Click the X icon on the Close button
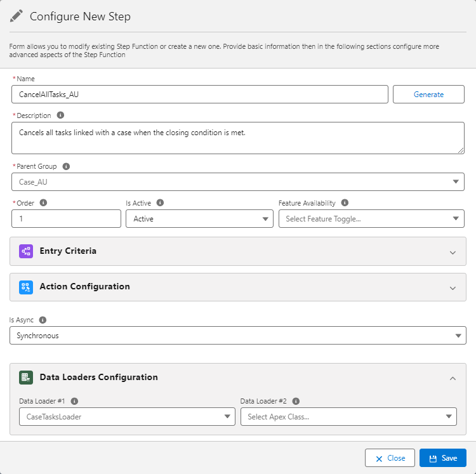Image resolution: width=476 pixels, height=474 pixels. (x=379, y=459)
